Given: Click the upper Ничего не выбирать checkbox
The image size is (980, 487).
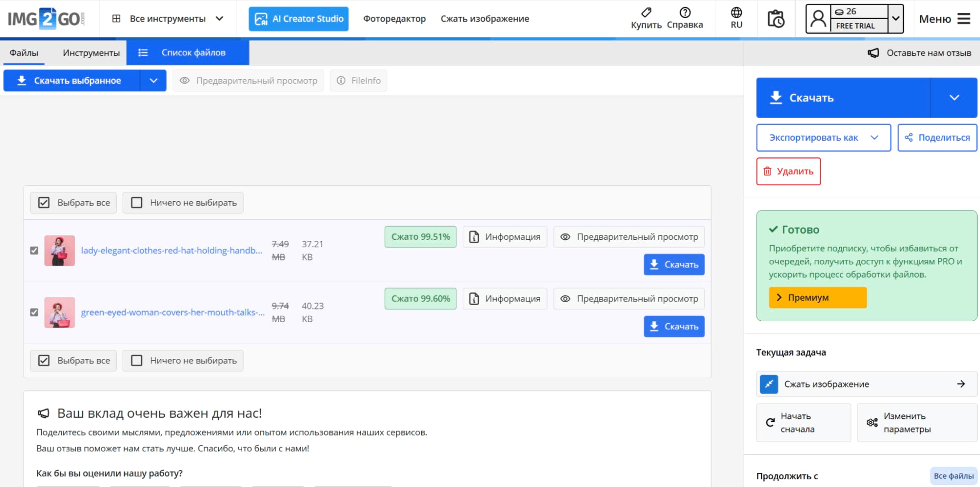Looking at the screenshot, I should pyautogui.click(x=183, y=203).
